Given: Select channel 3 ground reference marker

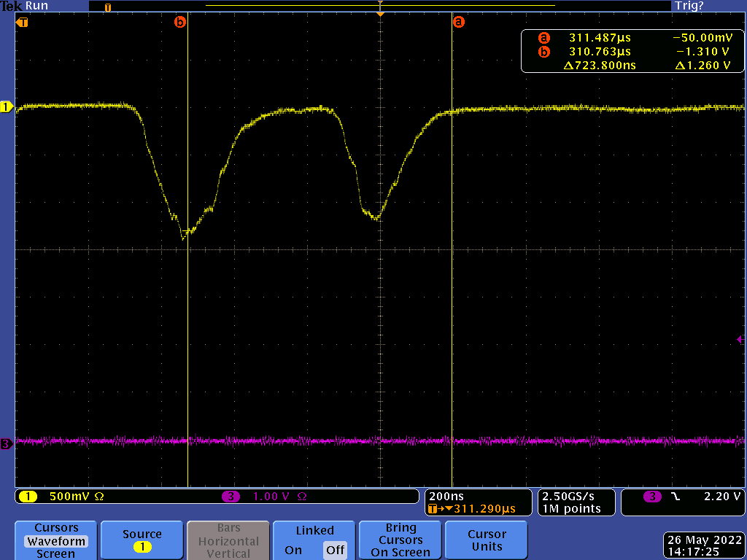Looking at the screenshot, I should pyautogui.click(x=7, y=443).
